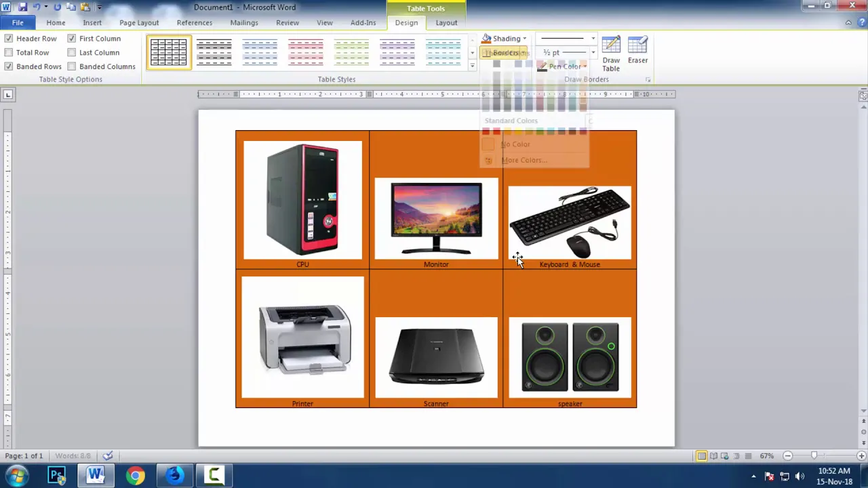The height and width of the screenshot is (488, 868).
Task: Expand the Table Styles gallery More arrow
Action: tap(472, 66)
